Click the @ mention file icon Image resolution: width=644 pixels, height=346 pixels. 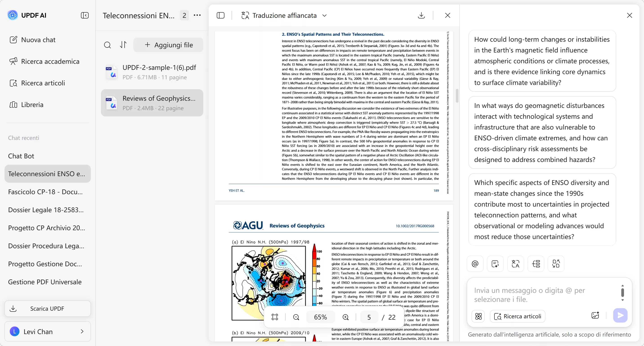pos(475,264)
